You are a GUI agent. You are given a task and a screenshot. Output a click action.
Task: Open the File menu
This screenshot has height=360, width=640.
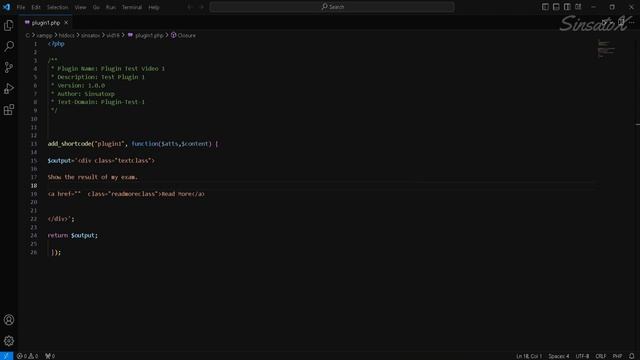[21, 7]
